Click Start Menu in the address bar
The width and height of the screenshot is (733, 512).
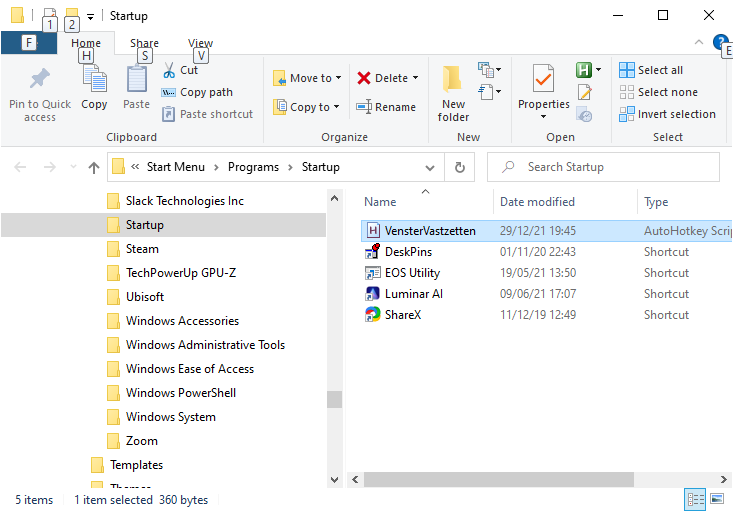tap(176, 167)
